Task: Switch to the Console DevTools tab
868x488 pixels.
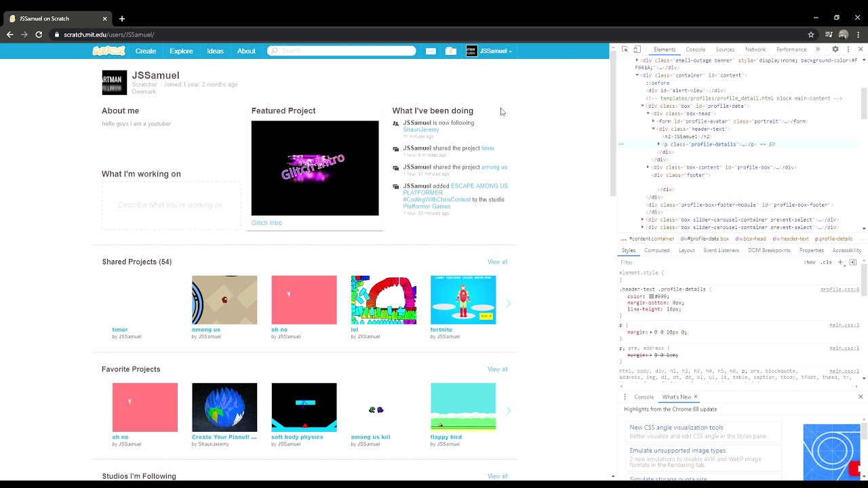Action: click(695, 49)
